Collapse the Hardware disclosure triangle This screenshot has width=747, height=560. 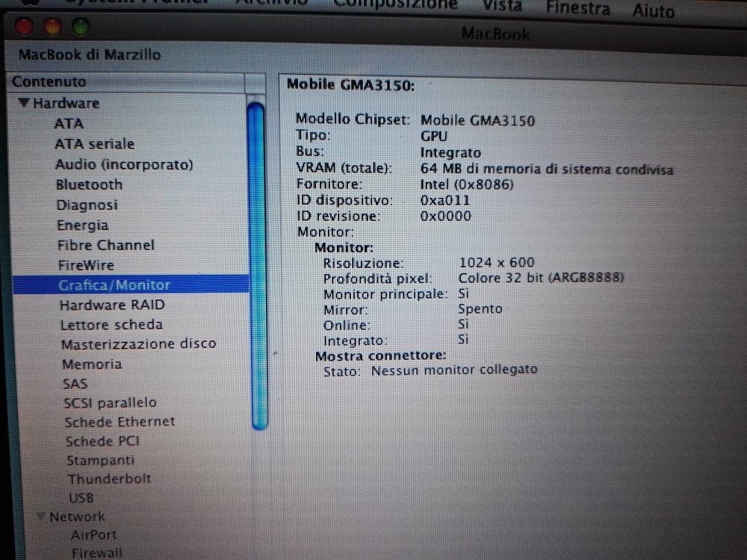(25, 102)
